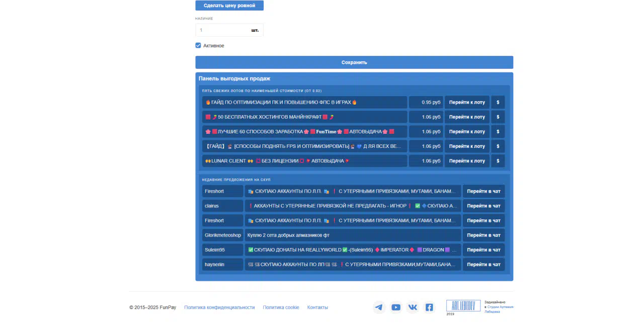Click offer СКУПАЮ ДОНАТЫ НА REALLYWORLD
644x323 pixels.
point(353,250)
